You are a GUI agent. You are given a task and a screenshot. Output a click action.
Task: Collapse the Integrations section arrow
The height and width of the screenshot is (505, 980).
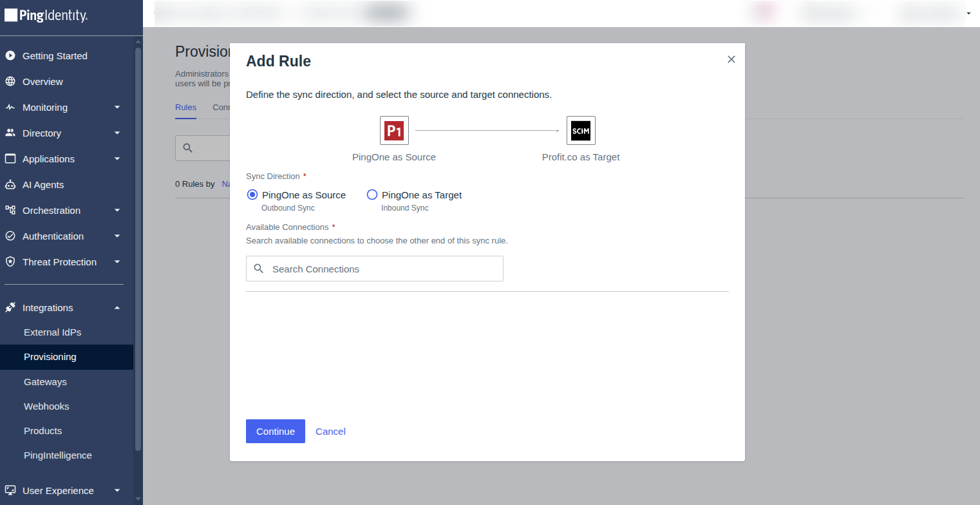click(x=117, y=308)
